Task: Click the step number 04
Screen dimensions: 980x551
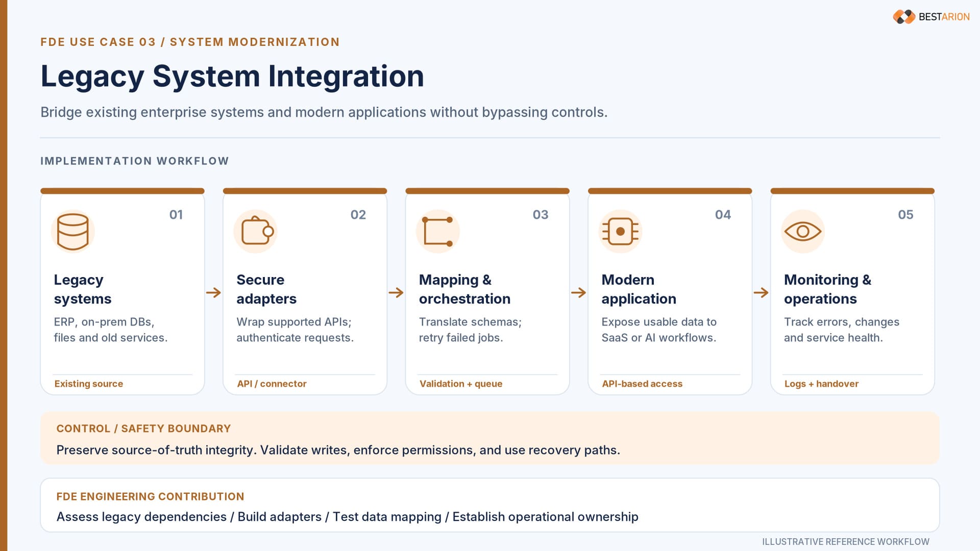Action: (723, 215)
